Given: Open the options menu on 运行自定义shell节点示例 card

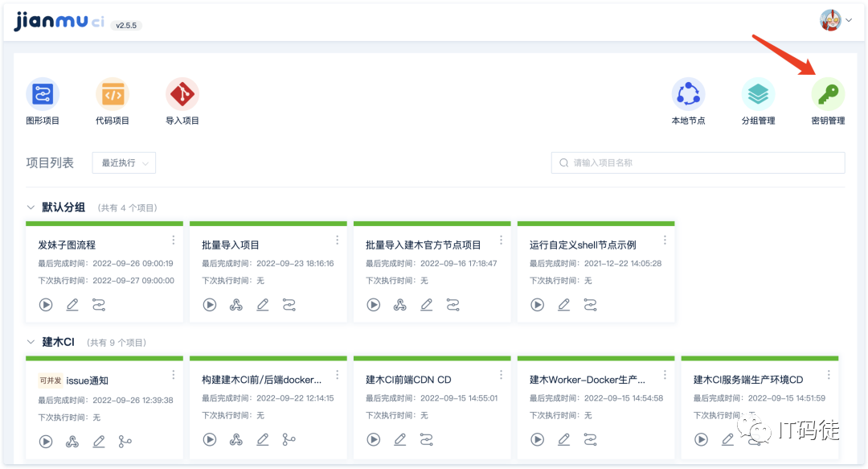Looking at the screenshot, I should point(665,239).
